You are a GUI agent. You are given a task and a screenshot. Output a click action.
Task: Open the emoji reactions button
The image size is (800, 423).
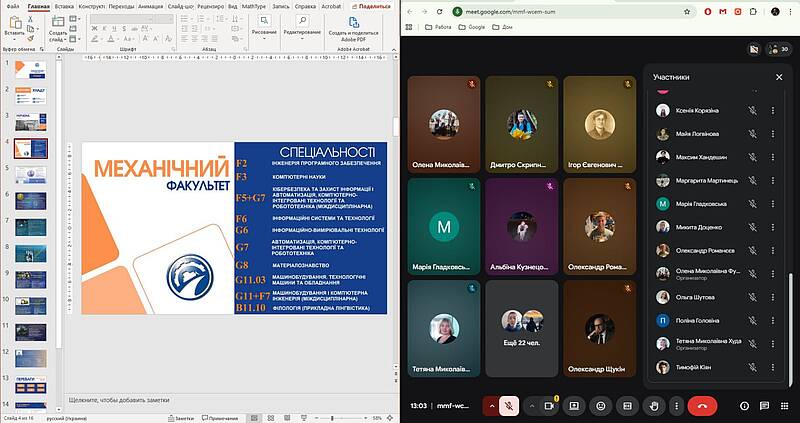[x=600, y=406]
